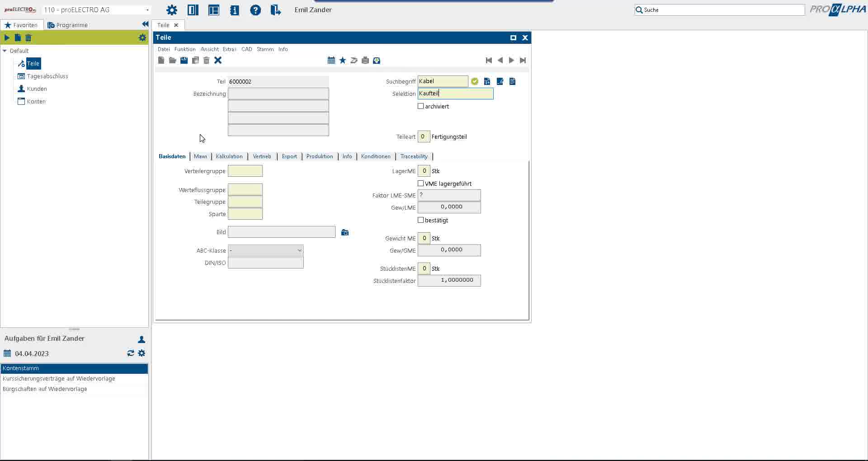Screen dimensions: 868x461
Task: Jump to last record arrow
Action: 523,60
